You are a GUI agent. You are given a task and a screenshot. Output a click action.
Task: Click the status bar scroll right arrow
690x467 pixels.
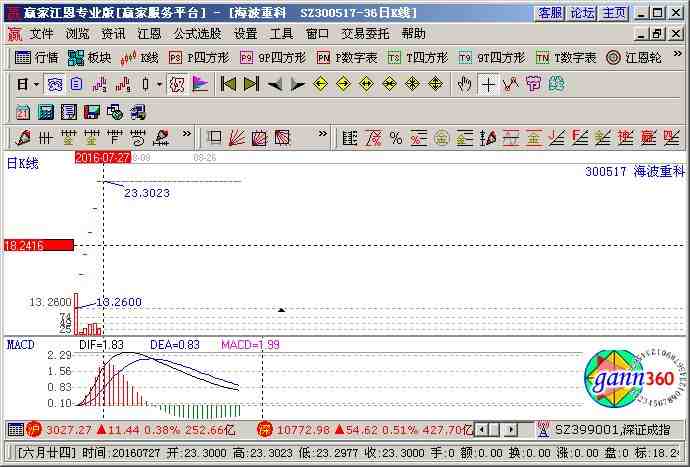(x=510, y=430)
